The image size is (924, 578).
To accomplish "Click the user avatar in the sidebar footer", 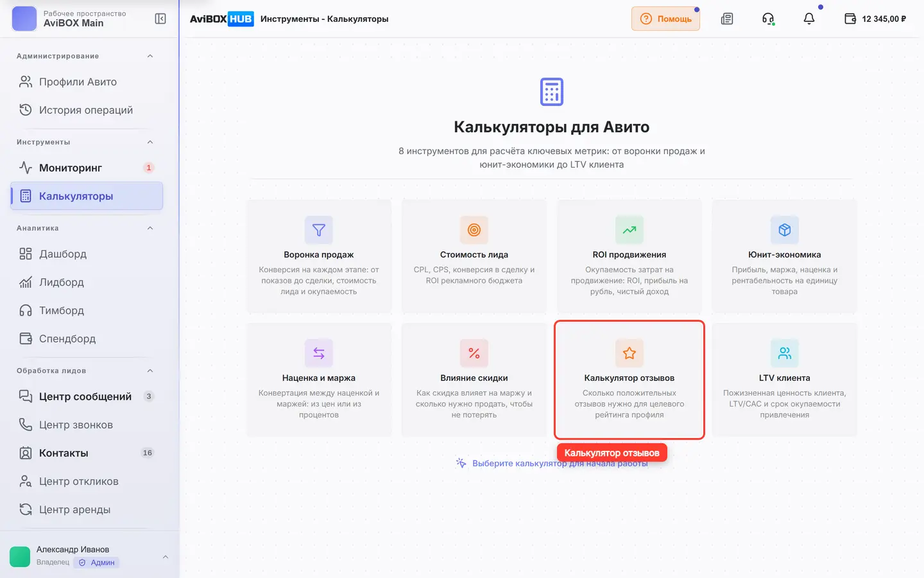I will (20, 557).
